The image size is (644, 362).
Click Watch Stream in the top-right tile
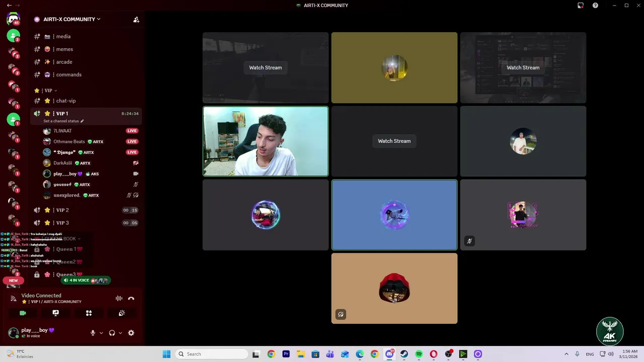[523, 67]
